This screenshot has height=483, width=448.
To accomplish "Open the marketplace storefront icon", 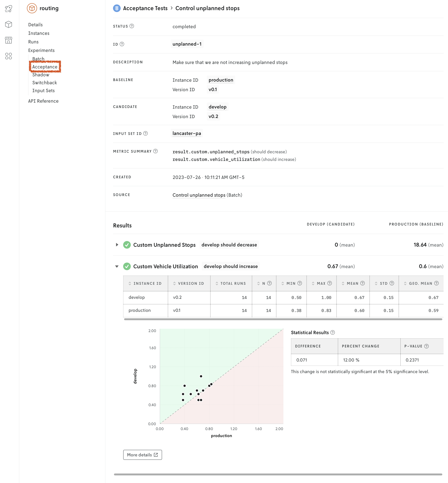I will pyautogui.click(x=9, y=40).
